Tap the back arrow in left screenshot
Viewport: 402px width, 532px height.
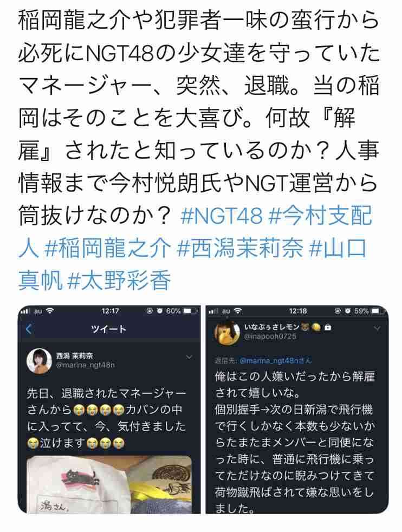[29, 329]
